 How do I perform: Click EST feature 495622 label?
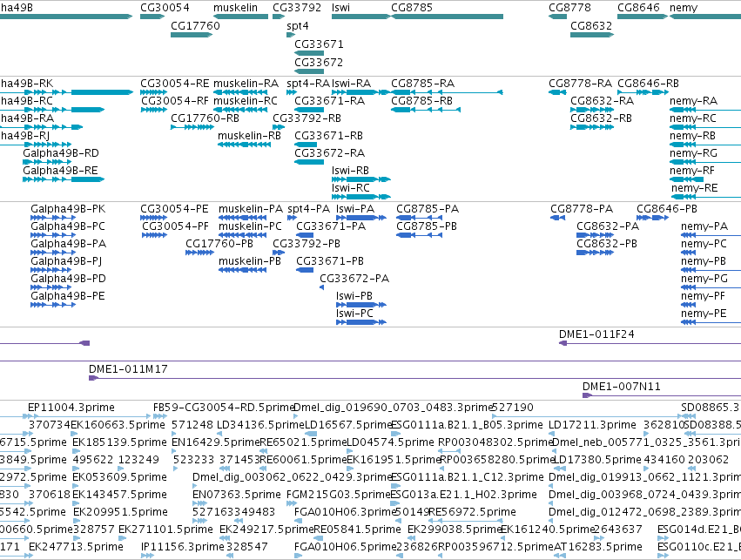click(x=92, y=460)
